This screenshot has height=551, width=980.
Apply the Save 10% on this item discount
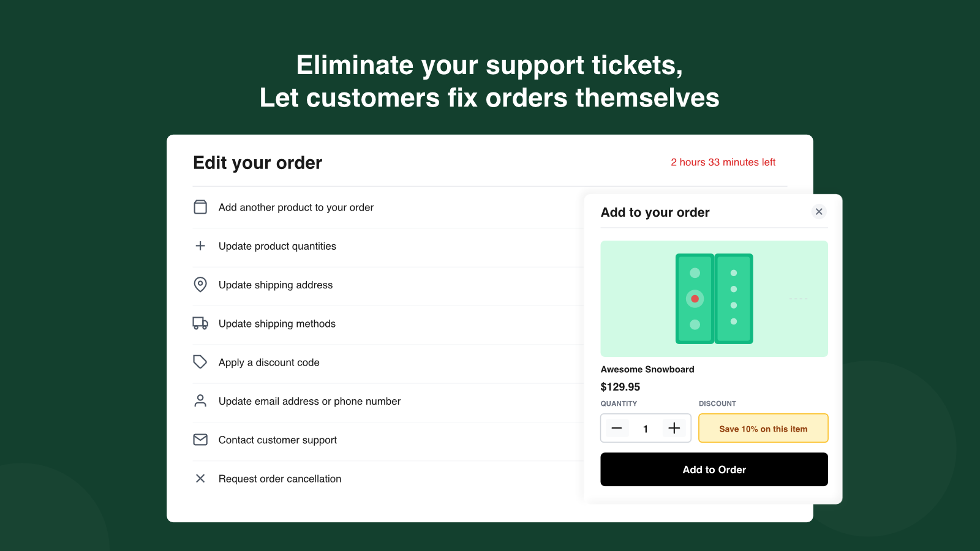[763, 429]
